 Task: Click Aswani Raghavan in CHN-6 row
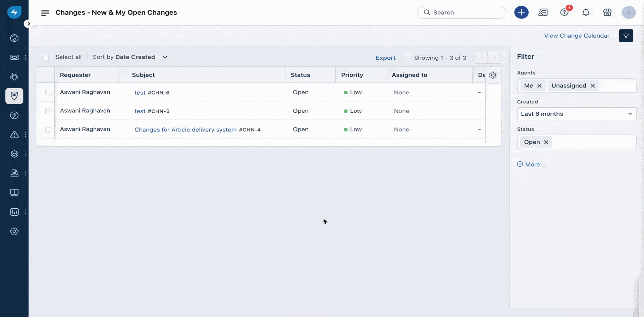(85, 92)
